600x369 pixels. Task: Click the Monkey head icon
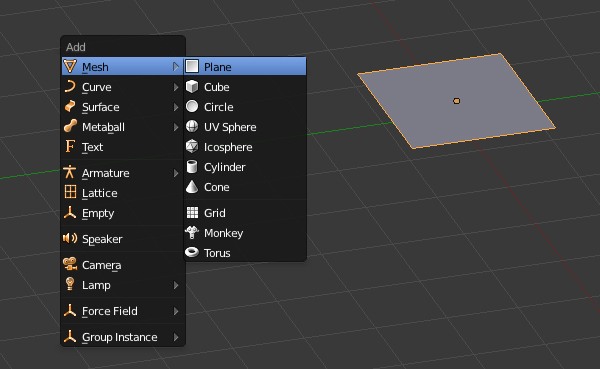coord(192,232)
